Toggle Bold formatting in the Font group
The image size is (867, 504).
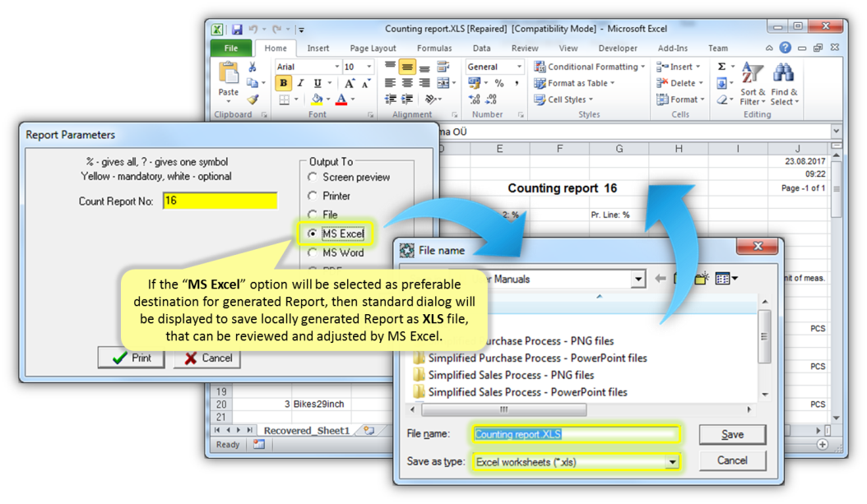tap(283, 83)
